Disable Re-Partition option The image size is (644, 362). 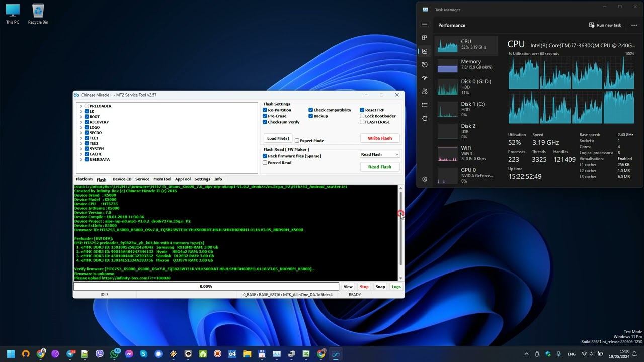(265, 110)
